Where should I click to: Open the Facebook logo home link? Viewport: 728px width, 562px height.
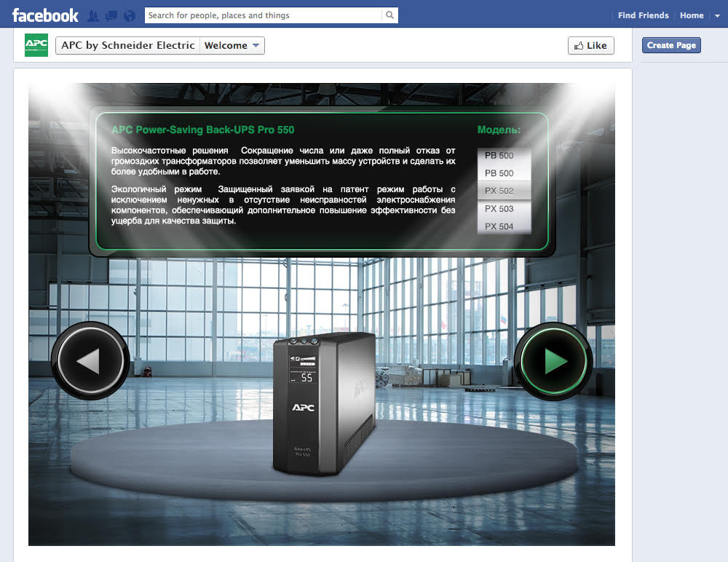45,15
